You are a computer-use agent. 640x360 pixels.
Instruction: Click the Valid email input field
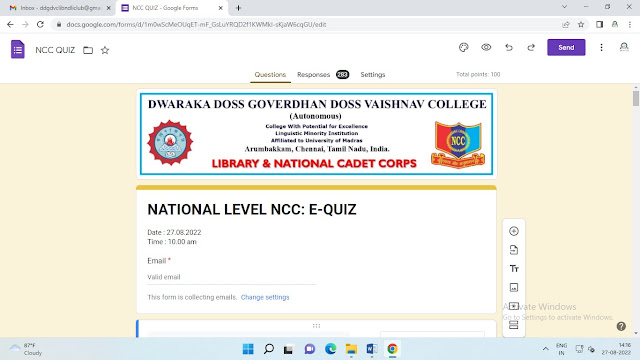click(x=231, y=277)
